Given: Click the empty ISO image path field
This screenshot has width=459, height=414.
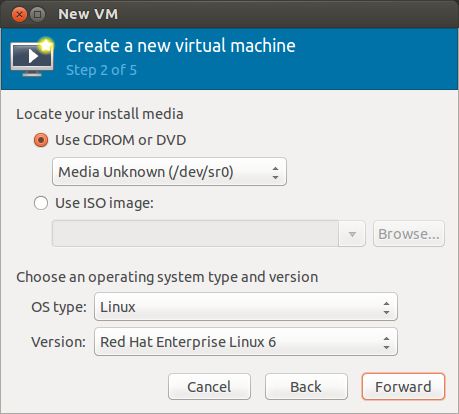Looking at the screenshot, I should [x=195, y=234].
